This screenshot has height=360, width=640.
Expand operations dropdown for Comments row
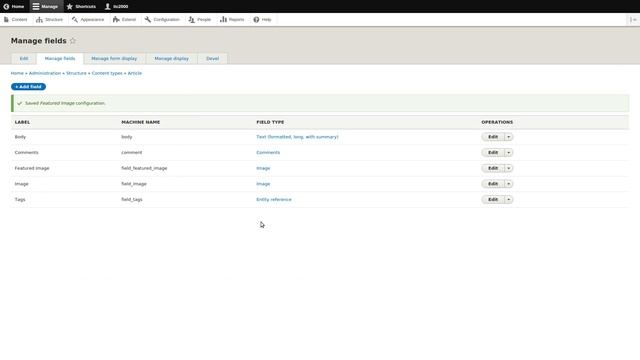[x=509, y=152]
